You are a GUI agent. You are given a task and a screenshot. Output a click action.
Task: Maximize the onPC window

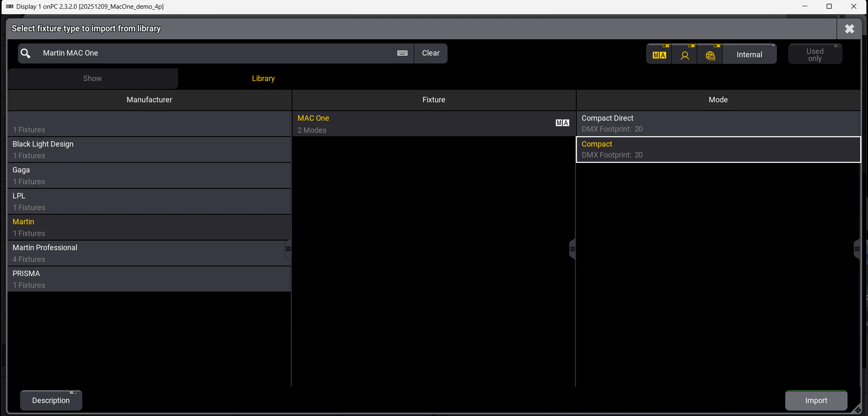(829, 6)
